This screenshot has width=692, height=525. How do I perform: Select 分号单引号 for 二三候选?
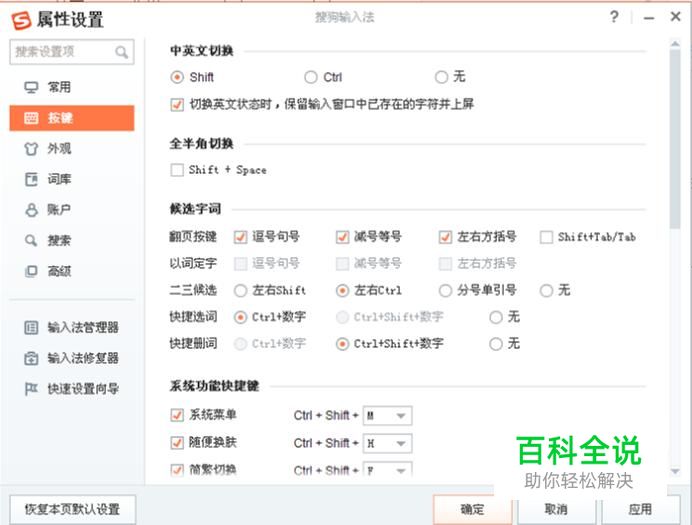click(445, 291)
